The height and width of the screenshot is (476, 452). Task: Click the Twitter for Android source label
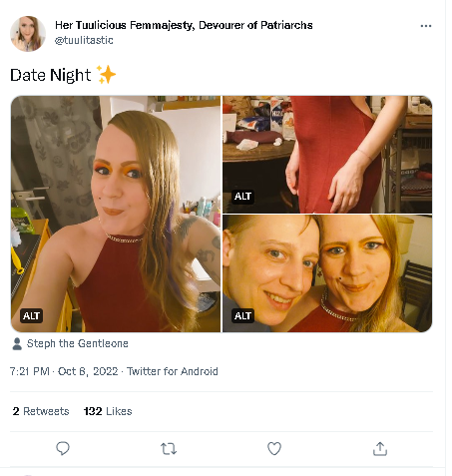tap(173, 371)
